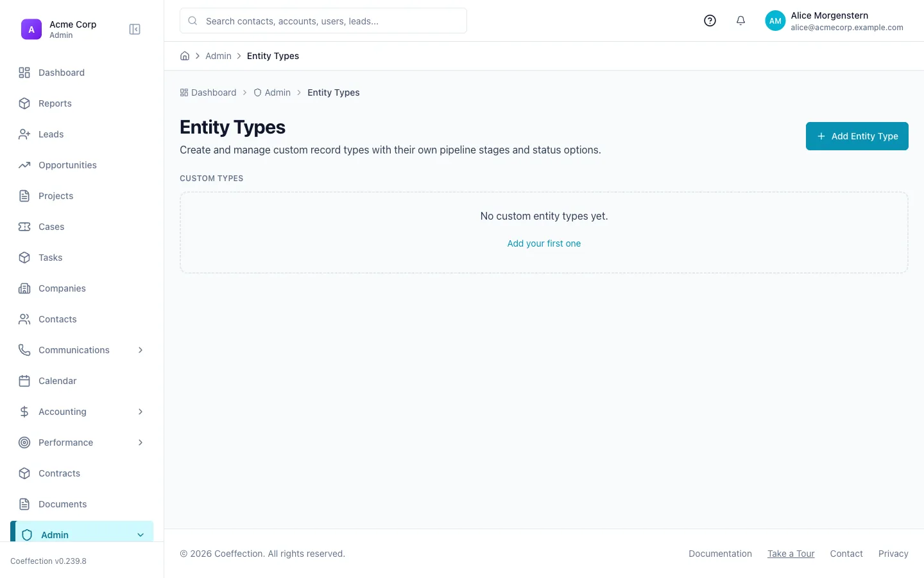Click Alice Morgenstern's account name
This screenshot has height=578, width=924.
[829, 15]
